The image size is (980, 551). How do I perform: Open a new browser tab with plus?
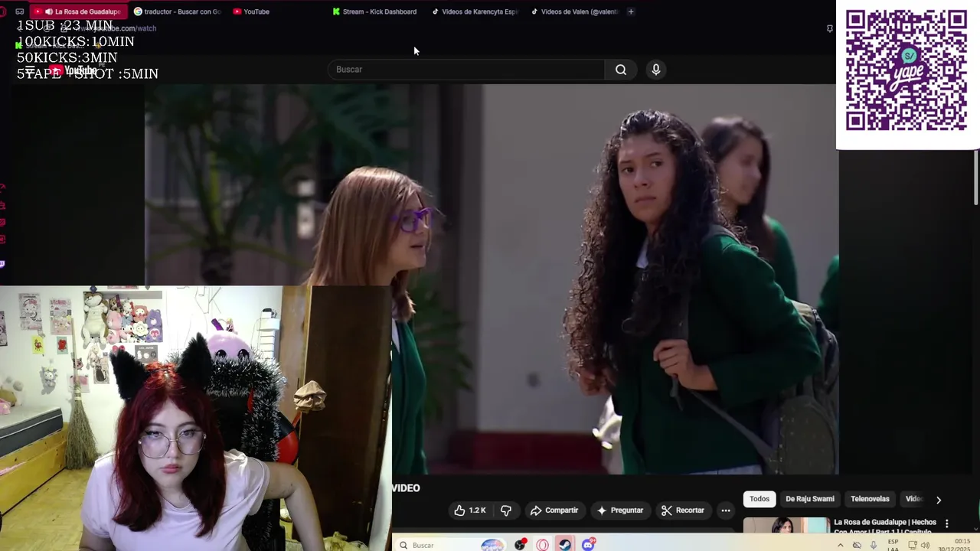631,11
